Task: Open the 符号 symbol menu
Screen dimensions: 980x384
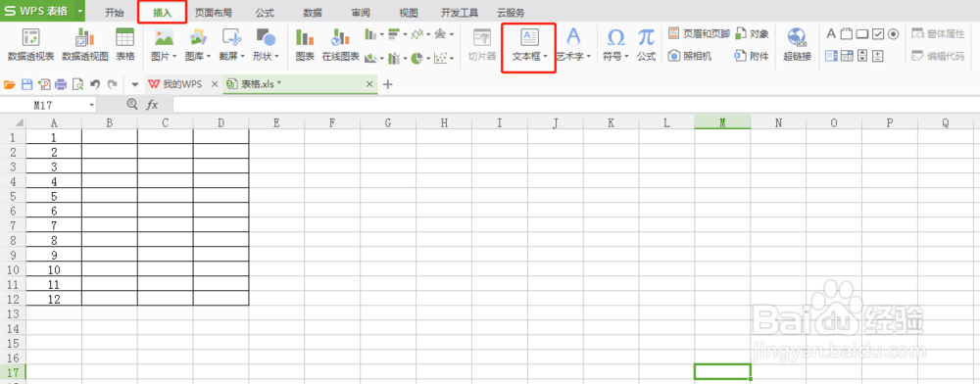Action: click(615, 44)
